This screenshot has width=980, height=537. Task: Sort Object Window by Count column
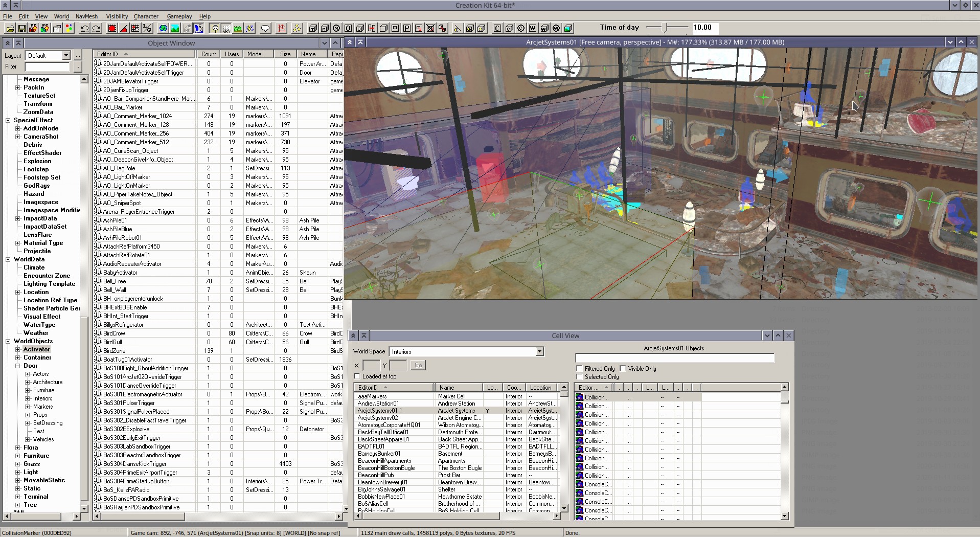pos(209,54)
